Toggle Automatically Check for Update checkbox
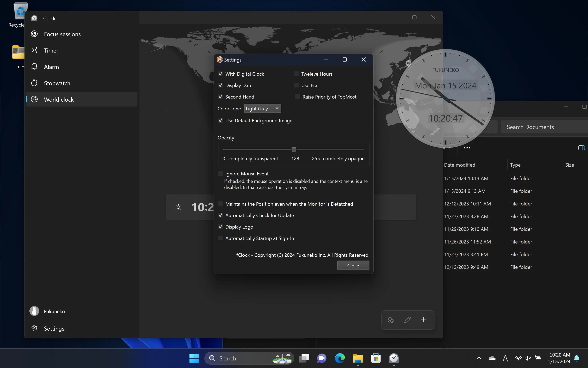 point(220,215)
